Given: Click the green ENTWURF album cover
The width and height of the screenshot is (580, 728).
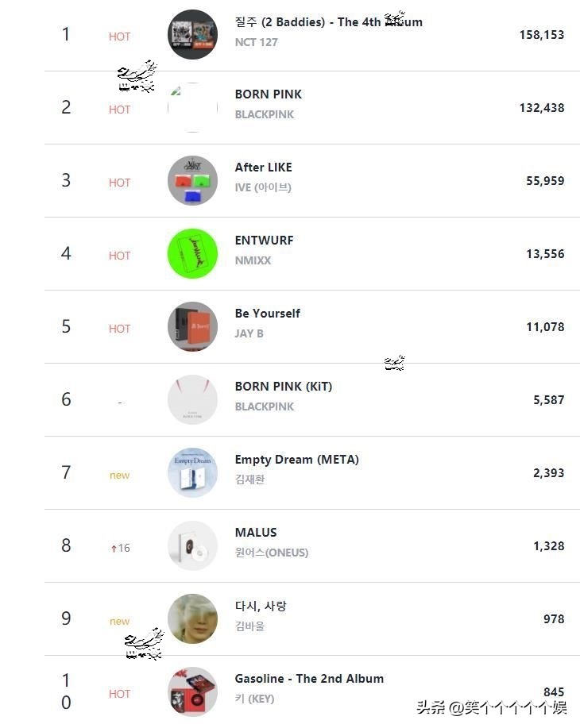Looking at the screenshot, I should point(192,253).
